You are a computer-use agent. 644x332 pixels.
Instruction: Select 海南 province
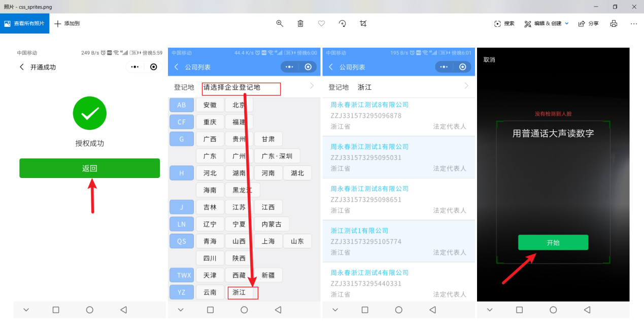point(210,190)
